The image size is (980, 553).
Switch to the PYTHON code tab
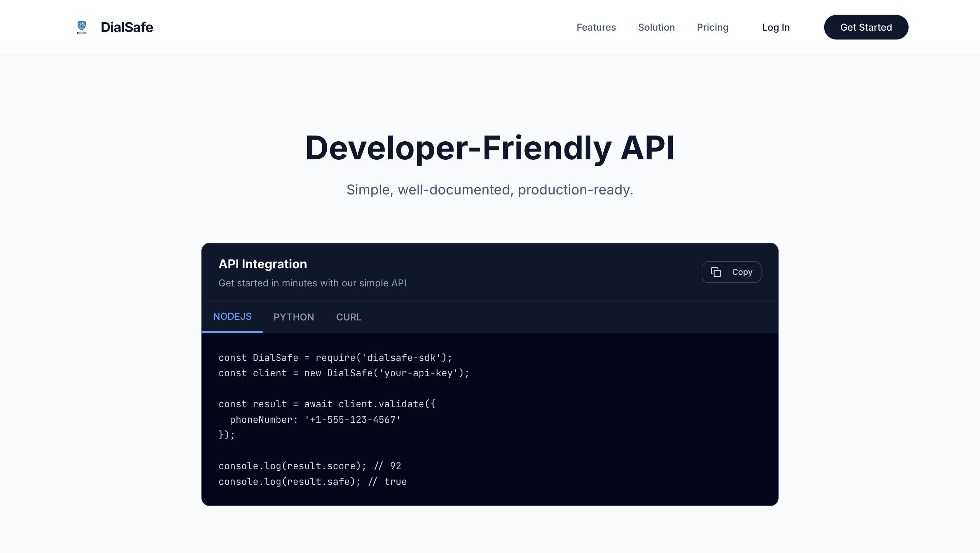[293, 317]
